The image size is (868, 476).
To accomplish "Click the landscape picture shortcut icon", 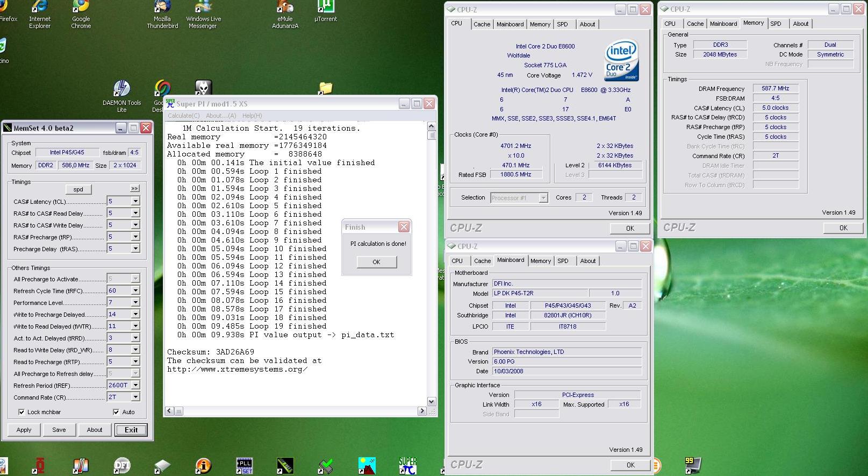I will click(x=367, y=466).
